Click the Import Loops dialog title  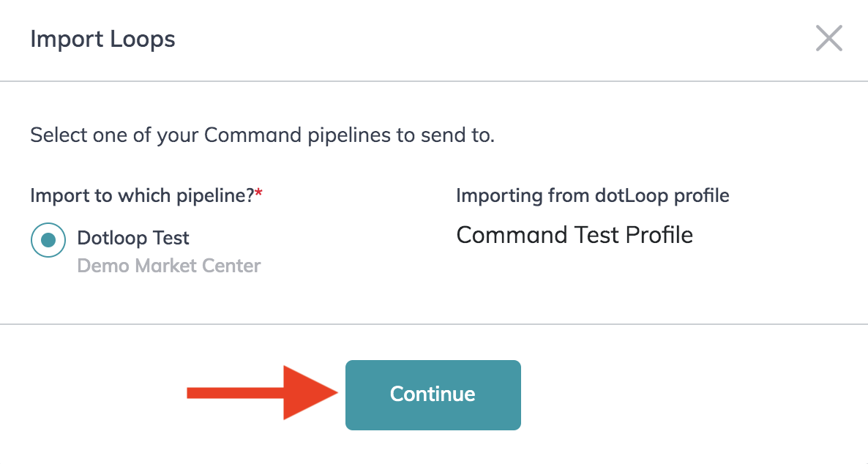click(102, 39)
